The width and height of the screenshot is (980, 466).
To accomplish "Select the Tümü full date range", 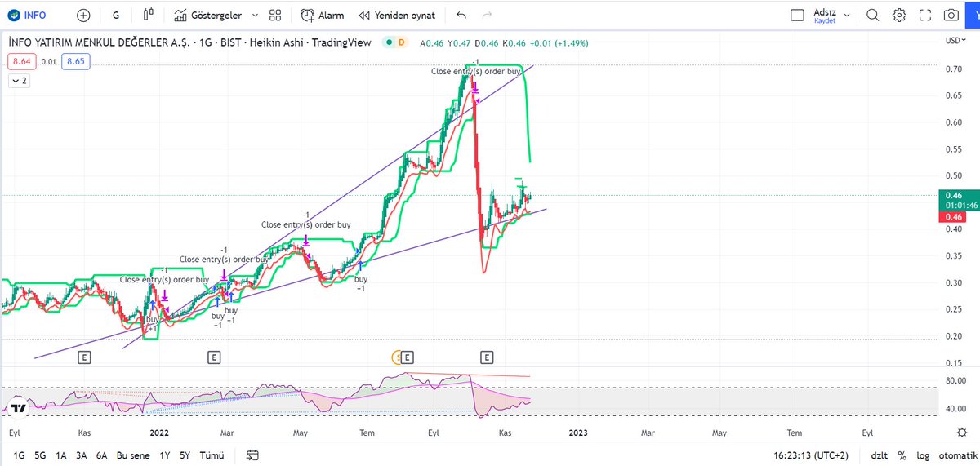I will [212, 455].
